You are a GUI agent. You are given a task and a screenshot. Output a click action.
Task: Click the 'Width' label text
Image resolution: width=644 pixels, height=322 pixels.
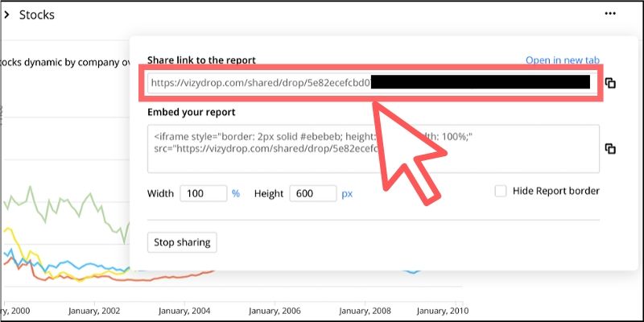[160, 193]
